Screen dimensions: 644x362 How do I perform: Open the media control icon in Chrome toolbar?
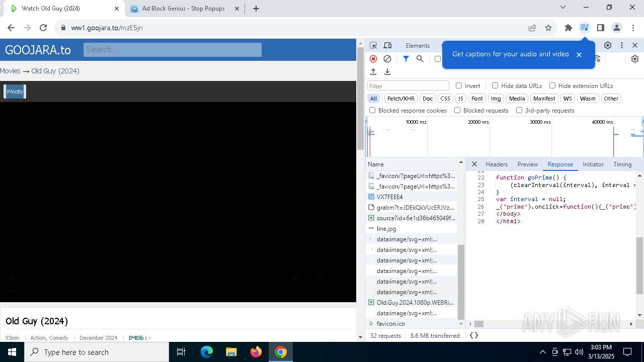[x=584, y=28]
